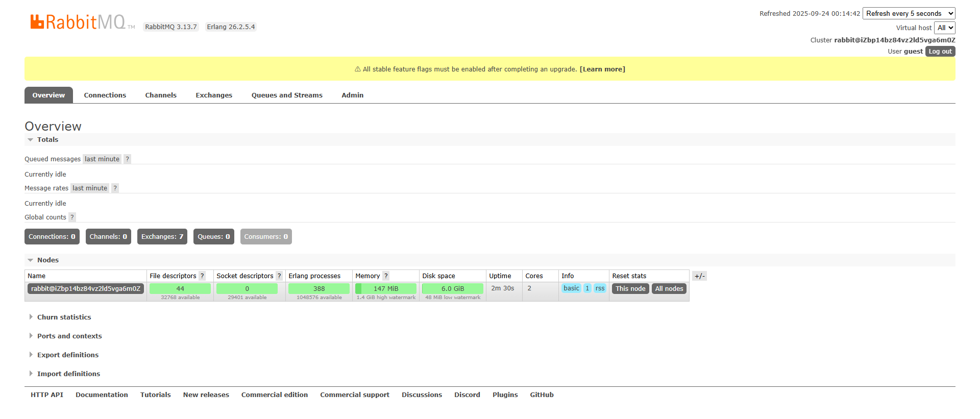Click the Erlang processes 388 bar
The image size is (980, 419).
319,289
